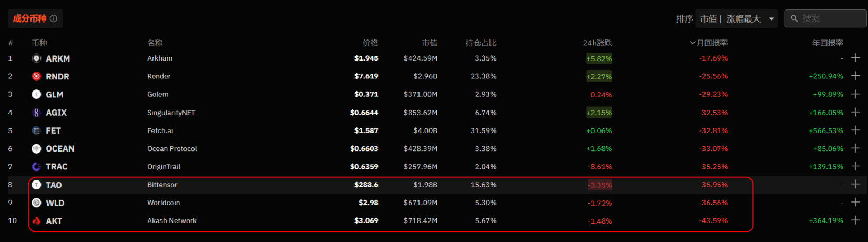This screenshot has width=868, height=242.
Task: Click the TAO coin logo icon
Action: pos(36,185)
